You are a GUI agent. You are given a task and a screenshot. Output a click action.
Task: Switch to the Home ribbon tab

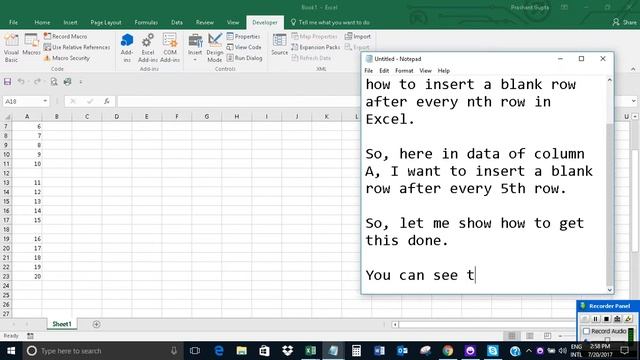[x=42, y=22]
